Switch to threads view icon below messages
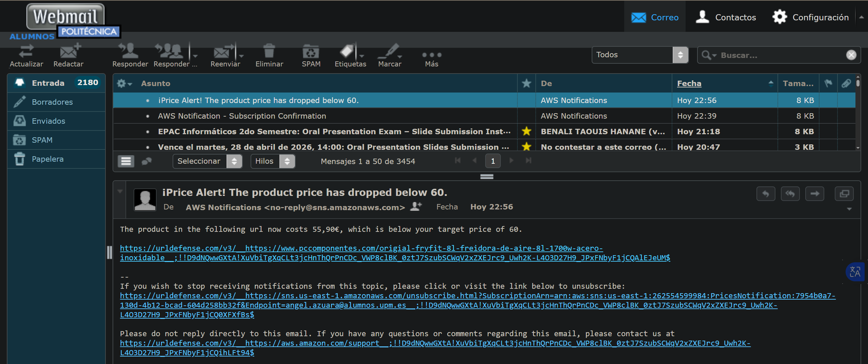Screen dimensions: 868x364 147,161
